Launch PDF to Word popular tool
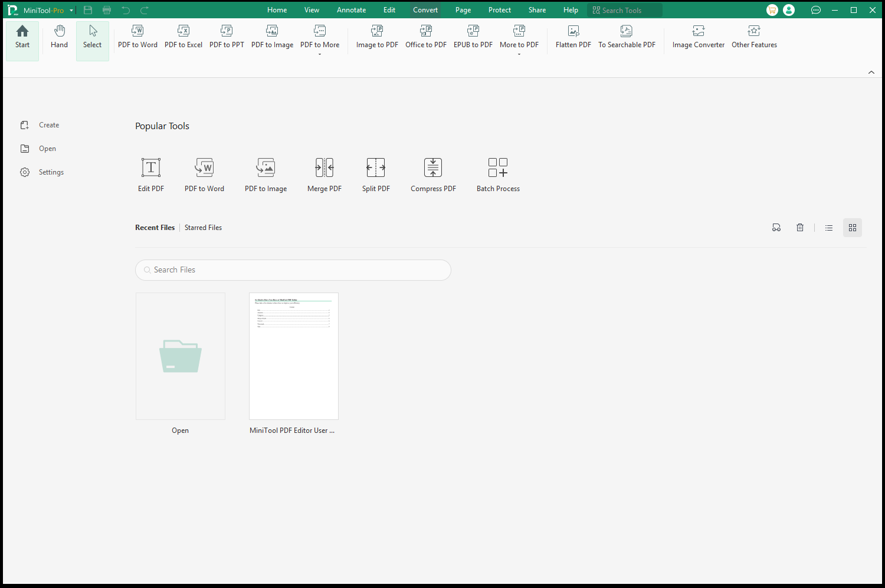Screen dimensions: 885x588 point(204,175)
